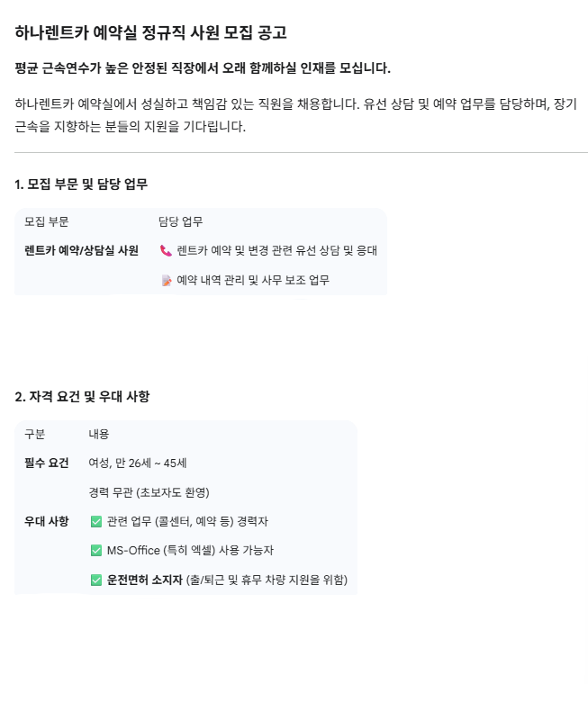Click the 우대 사항 row label
Image resolution: width=588 pixels, height=702 pixels.
[47, 521]
